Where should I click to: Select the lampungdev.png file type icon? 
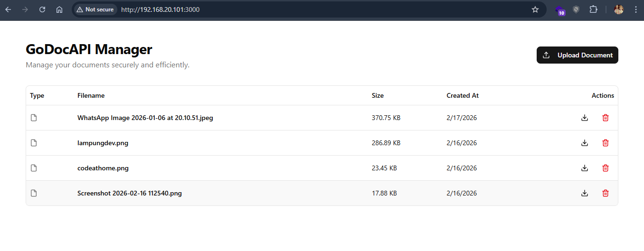pos(34,143)
